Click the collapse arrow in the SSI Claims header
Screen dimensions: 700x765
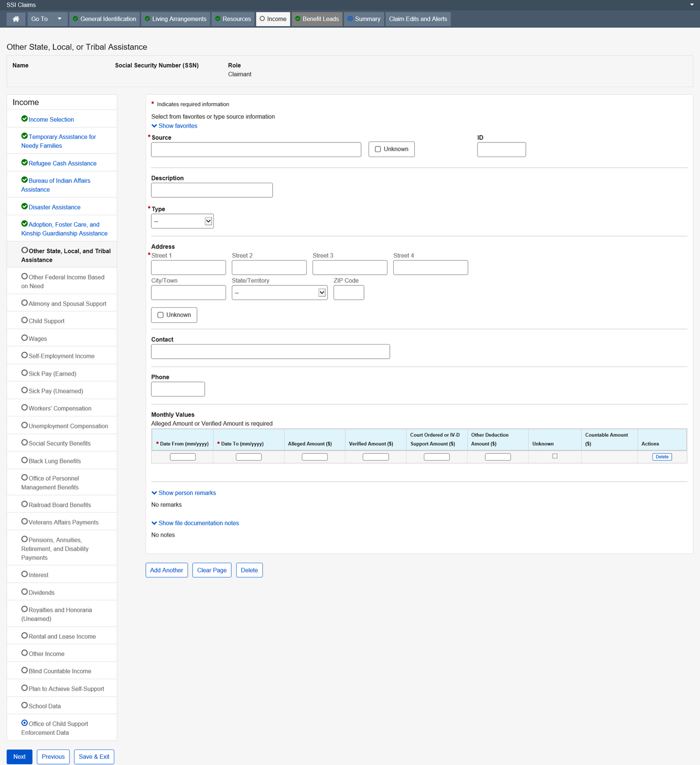click(x=692, y=5)
